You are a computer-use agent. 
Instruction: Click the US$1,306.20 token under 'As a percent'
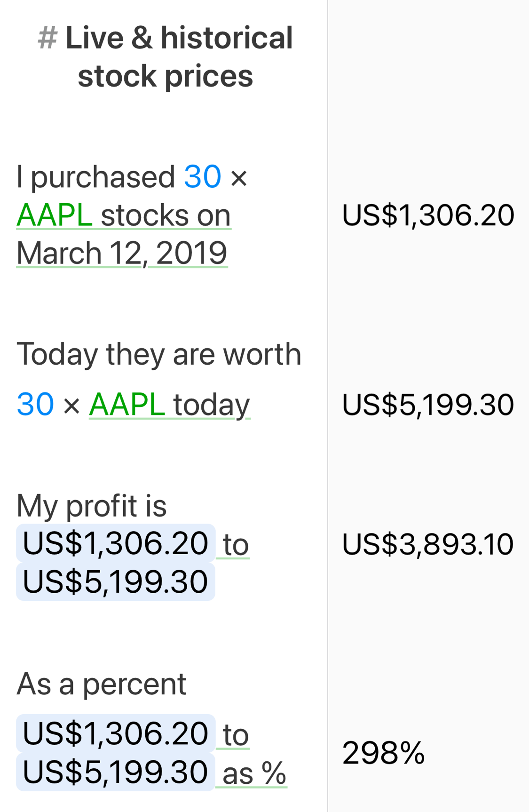[116, 733]
